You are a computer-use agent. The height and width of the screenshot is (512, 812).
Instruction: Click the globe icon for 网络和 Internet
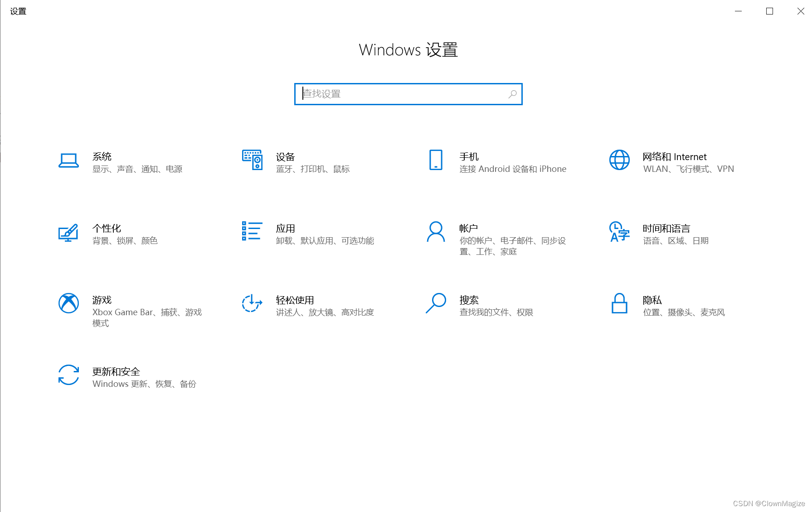point(619,160)
